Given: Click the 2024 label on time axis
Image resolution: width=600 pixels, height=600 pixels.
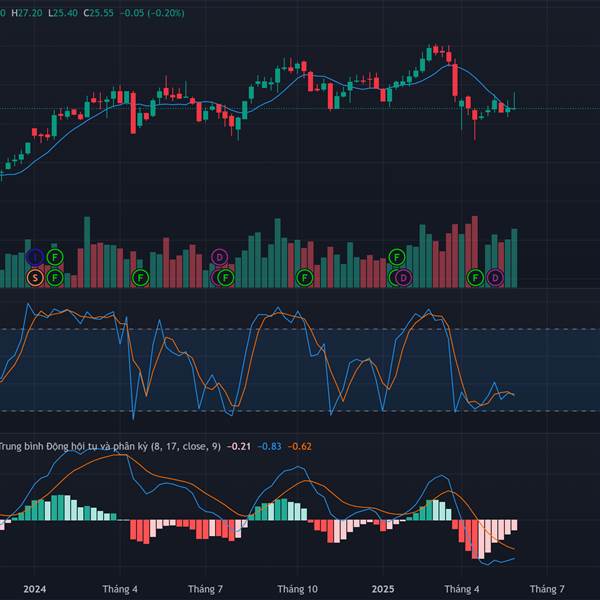Looking at the screenshot, I should (35, 589).
